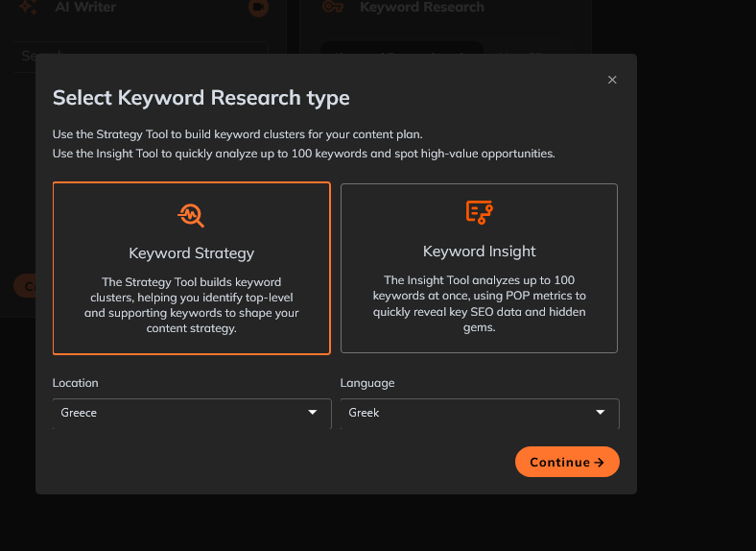The height and width of the screenshot is (551, 756).
Task: Click the Keyword Research key icon in background
Action: (x=333, y=7)
